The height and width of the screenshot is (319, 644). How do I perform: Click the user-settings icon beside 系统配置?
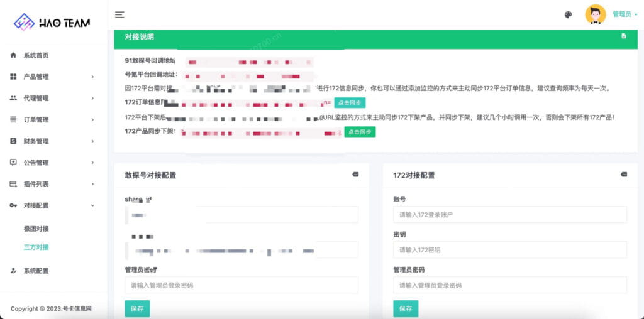pos(13,271)
